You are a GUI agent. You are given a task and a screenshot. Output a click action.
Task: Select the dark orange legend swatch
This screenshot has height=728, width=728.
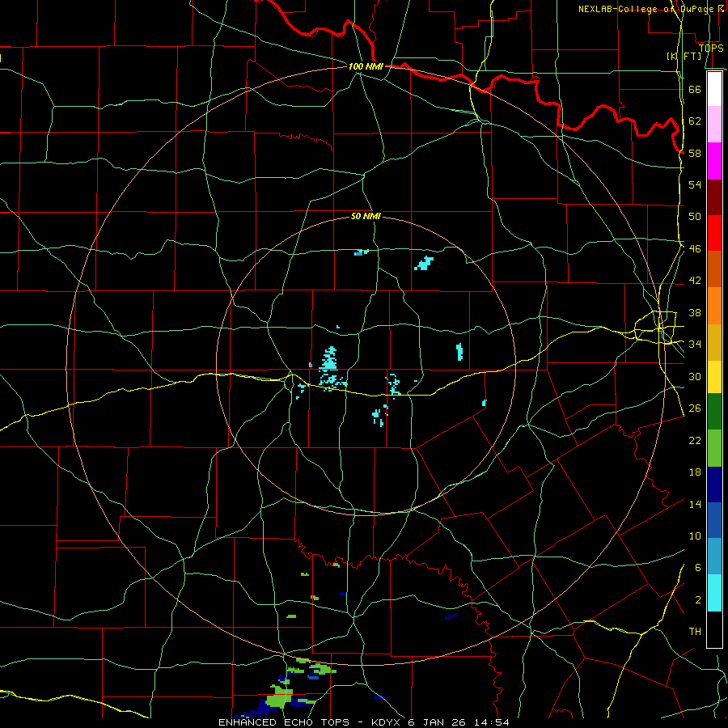pos(714,269)
